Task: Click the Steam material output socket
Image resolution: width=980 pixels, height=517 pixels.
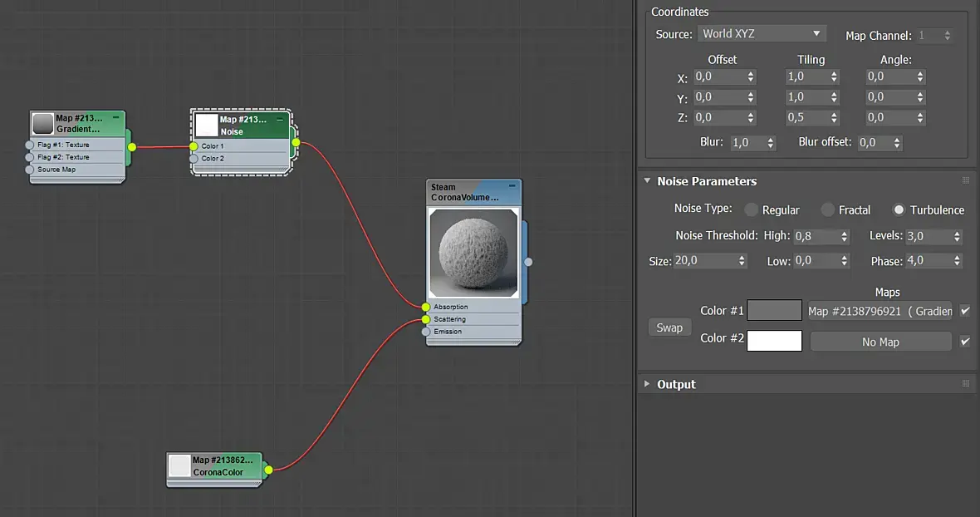Action: [x=528, y=262]
